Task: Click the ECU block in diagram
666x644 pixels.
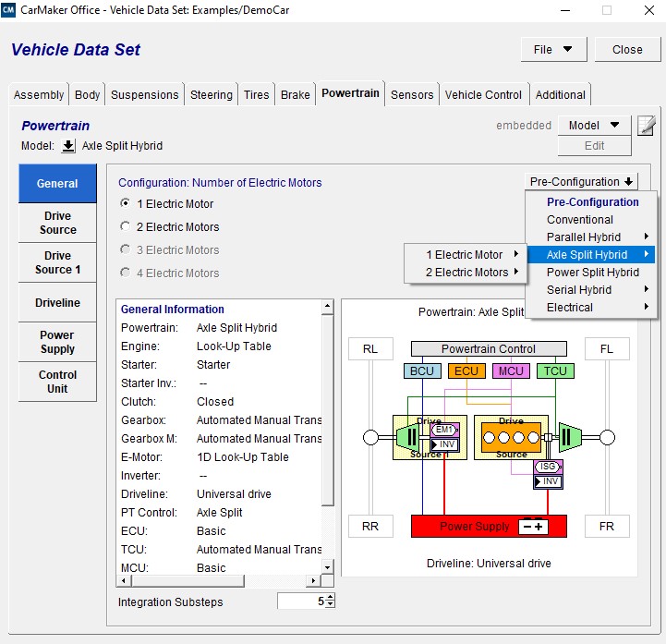Action: pyautogui.click(x=466, y=371)
